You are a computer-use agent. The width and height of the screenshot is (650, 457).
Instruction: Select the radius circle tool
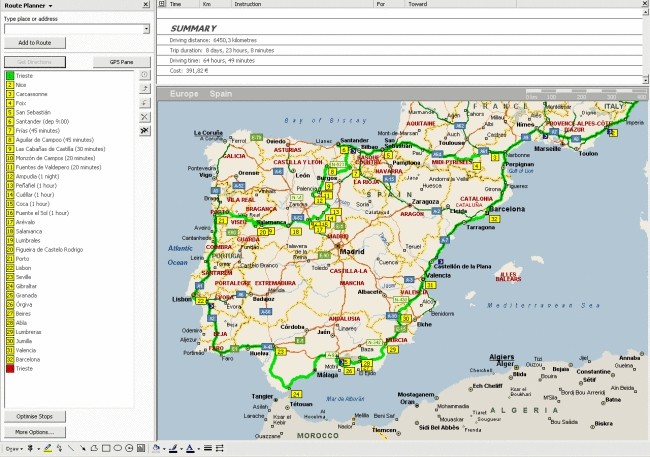(129, 448)
